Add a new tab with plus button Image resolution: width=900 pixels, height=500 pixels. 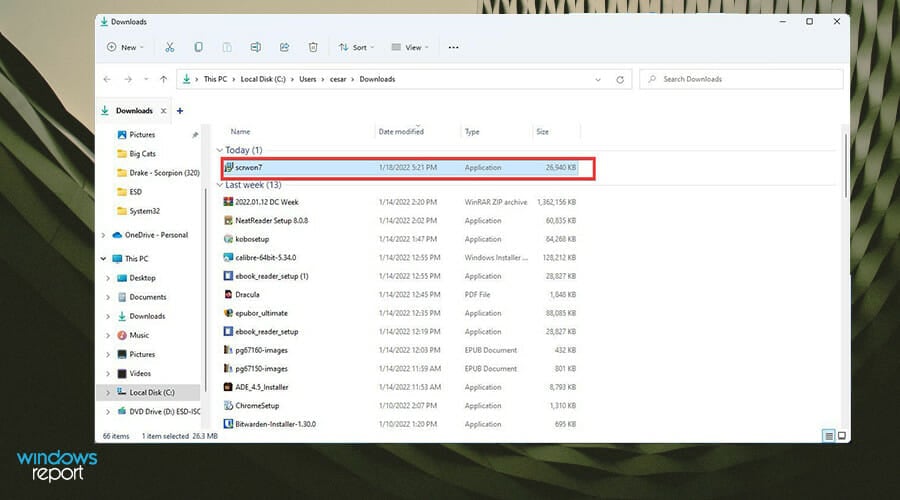click(x=180, y=111)
